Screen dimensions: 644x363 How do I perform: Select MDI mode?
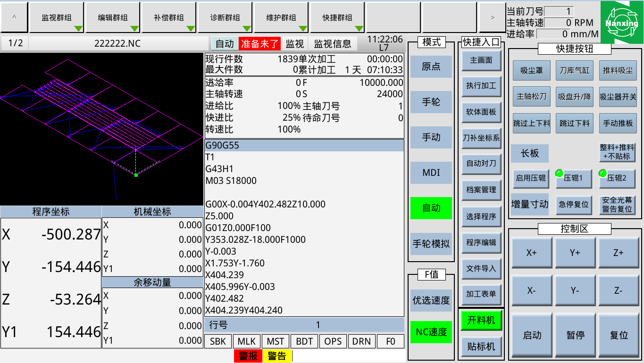point(431,173)
